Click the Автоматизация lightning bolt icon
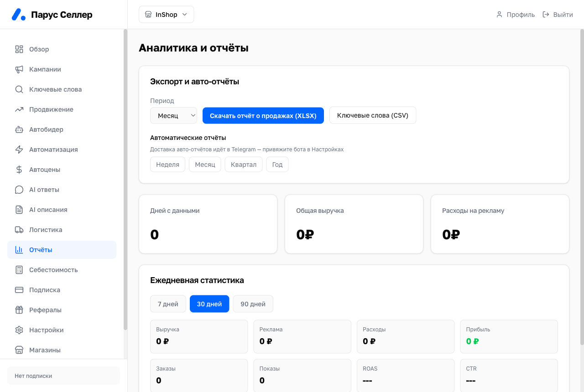The height and width of the screenshot is (392, 584). (19, 150)
